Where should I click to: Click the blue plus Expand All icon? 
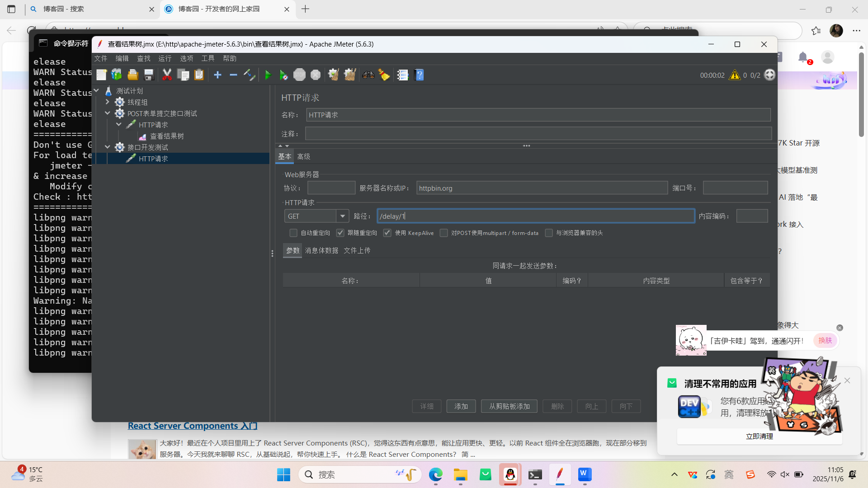pyautogui.click(x=217, y=75)
